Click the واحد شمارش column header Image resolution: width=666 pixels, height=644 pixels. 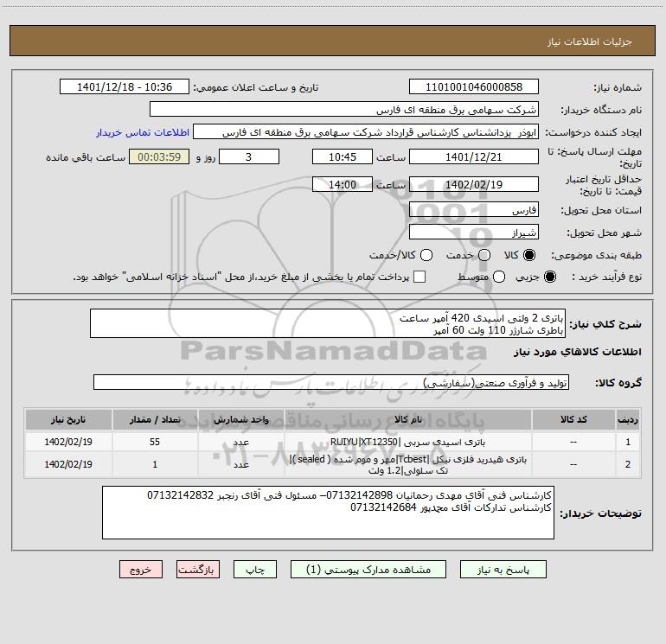point(240,419)
